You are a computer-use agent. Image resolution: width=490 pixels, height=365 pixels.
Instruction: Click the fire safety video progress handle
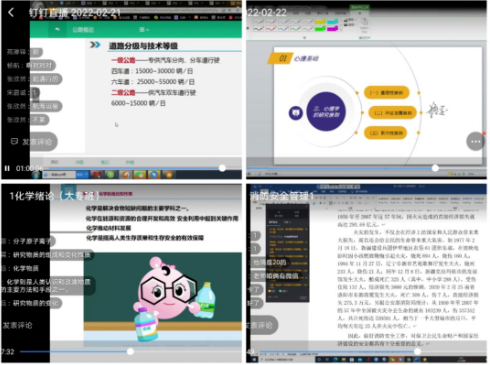pyautogui.click(x=417, y=351)
